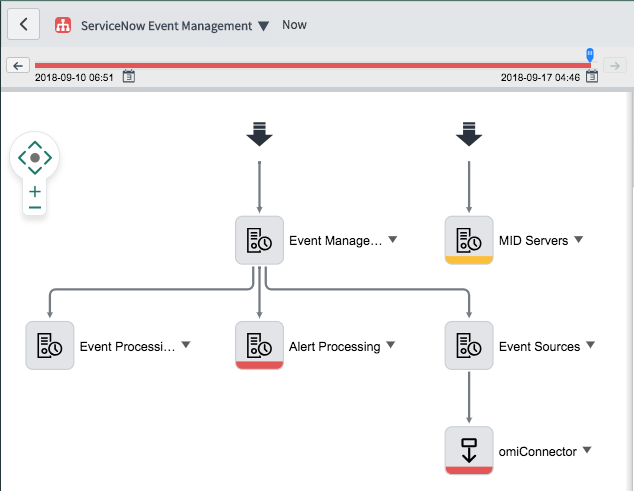
Task: Zoom in with the plus button
Action: (x=35, y=192)
